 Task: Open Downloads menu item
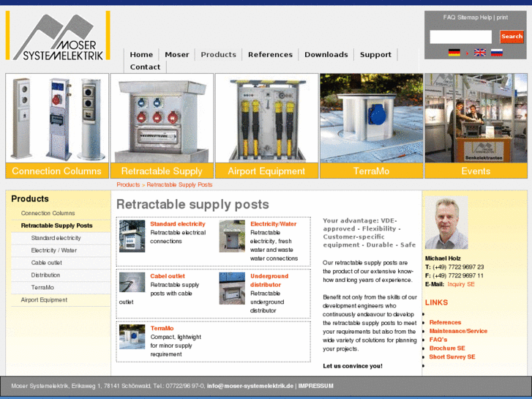click(x=326, y=55)
